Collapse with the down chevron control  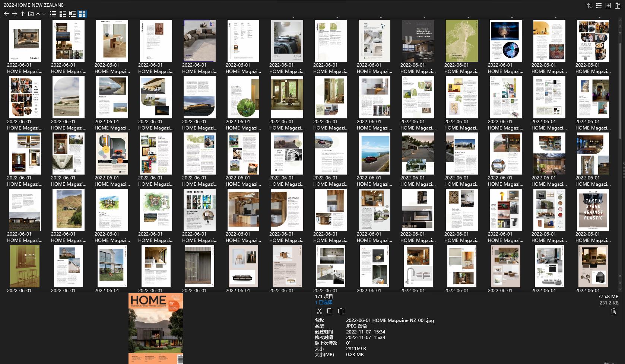tap(44, 14)
